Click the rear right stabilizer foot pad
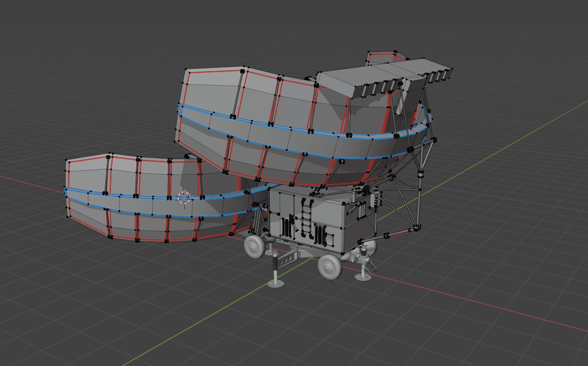 362,277
